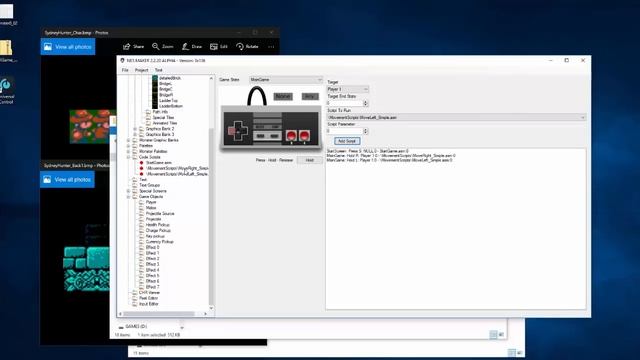
Task: Select the MoveLeft_Simple script tree item
Action: coord(177,174)
